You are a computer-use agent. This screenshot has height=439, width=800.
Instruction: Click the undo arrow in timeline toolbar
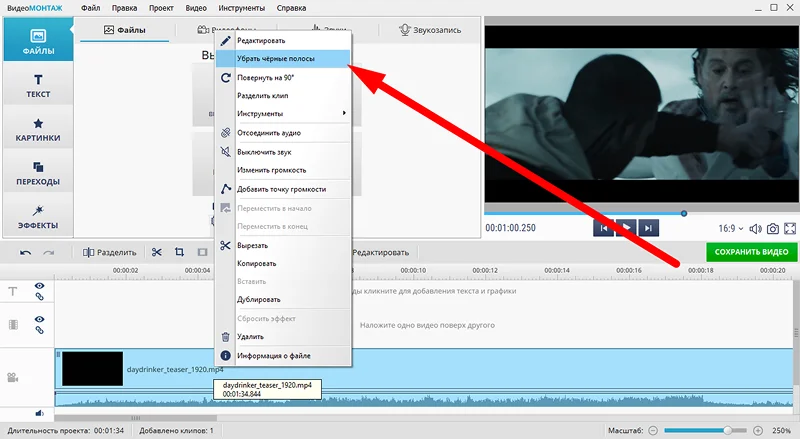pyautogui.click(x=26, y=252)
